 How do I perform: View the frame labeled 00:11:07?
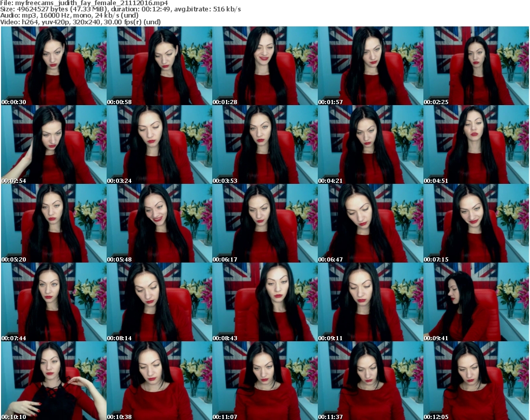[x=264, y=381]
